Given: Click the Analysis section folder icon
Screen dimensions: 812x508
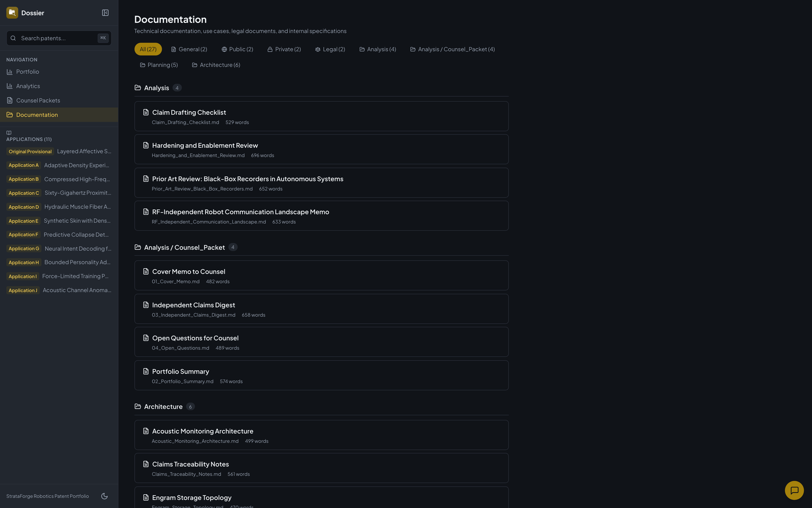Looking at the screenshot, I should click(138, 88).
